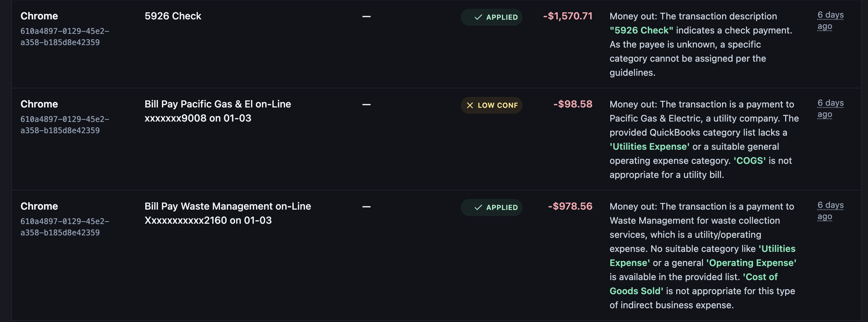This screenshot has width=868, height=322.
Task: Click the green "5926 Check" term in the explanation
Action: [x=641, y=30]
